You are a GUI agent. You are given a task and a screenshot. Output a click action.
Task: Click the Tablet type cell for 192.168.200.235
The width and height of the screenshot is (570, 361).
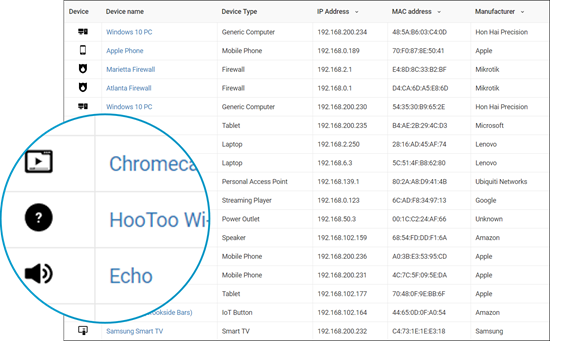tap(231, 125)
